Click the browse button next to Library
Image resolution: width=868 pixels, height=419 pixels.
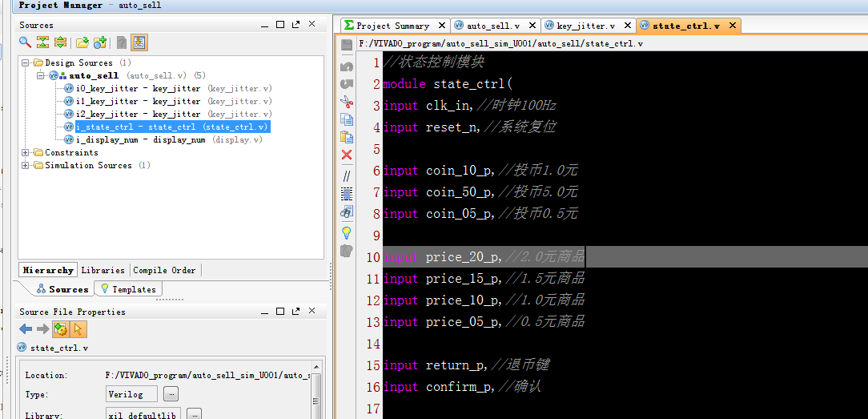(195, 414)
